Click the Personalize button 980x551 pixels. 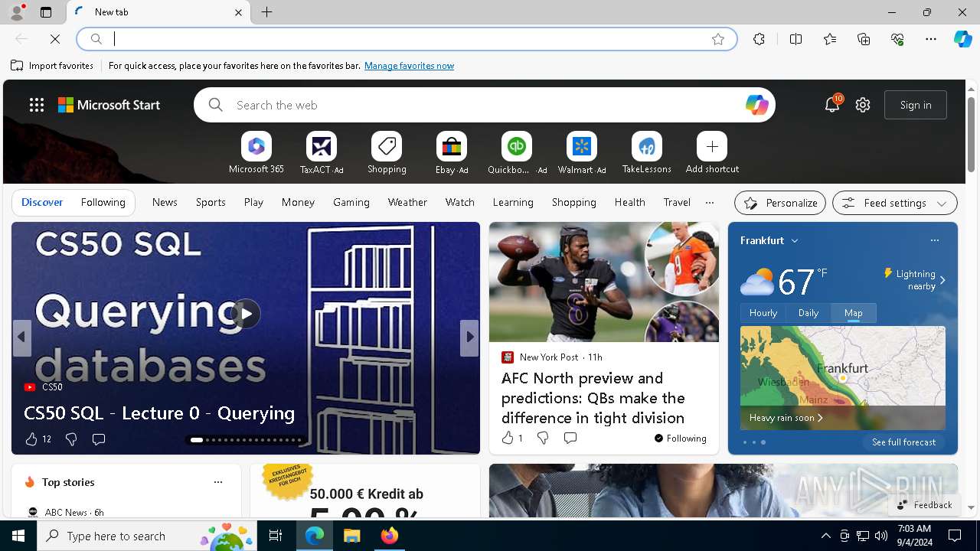[x=780, y=203]
